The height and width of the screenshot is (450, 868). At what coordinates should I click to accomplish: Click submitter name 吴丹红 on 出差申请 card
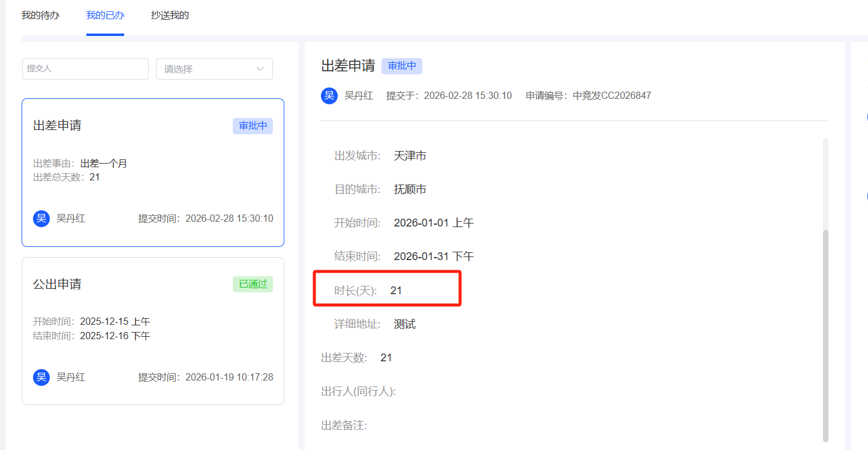[71, 218]
